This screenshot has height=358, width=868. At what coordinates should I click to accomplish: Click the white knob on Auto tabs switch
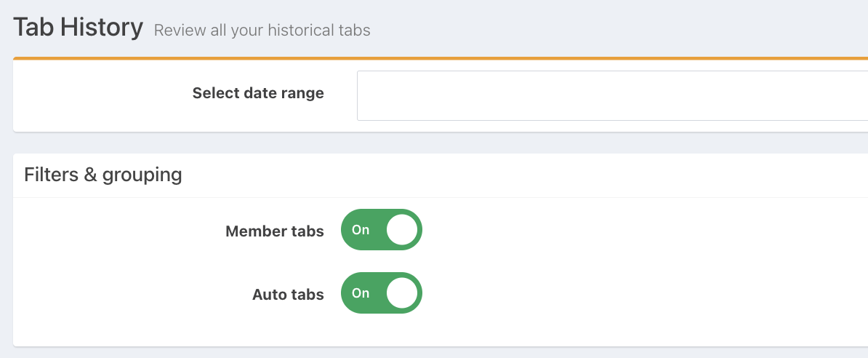(402, 293)
